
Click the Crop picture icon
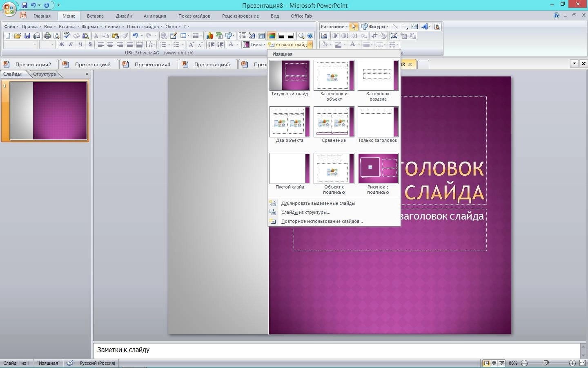(x=375, y=36)
